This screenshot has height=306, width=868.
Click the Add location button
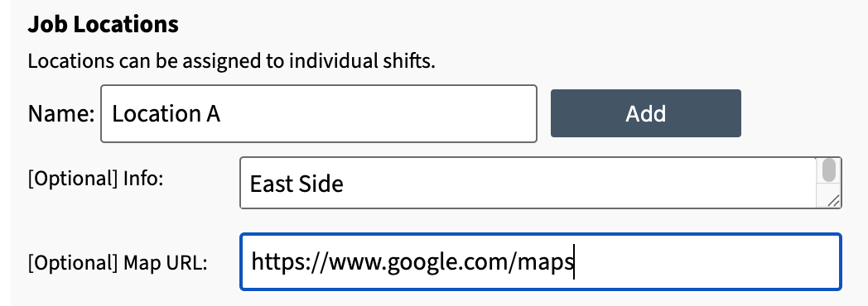coord(645,113)
